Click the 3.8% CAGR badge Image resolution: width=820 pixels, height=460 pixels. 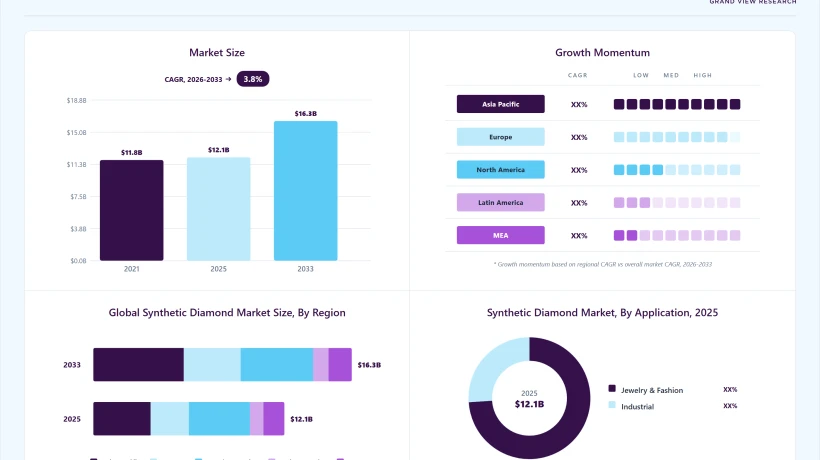pyautogui.click(x=253, y=79)
